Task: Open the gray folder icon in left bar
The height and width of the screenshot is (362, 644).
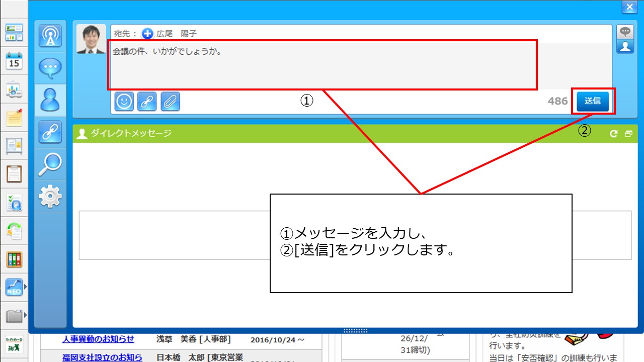Action: coord(14,316)
